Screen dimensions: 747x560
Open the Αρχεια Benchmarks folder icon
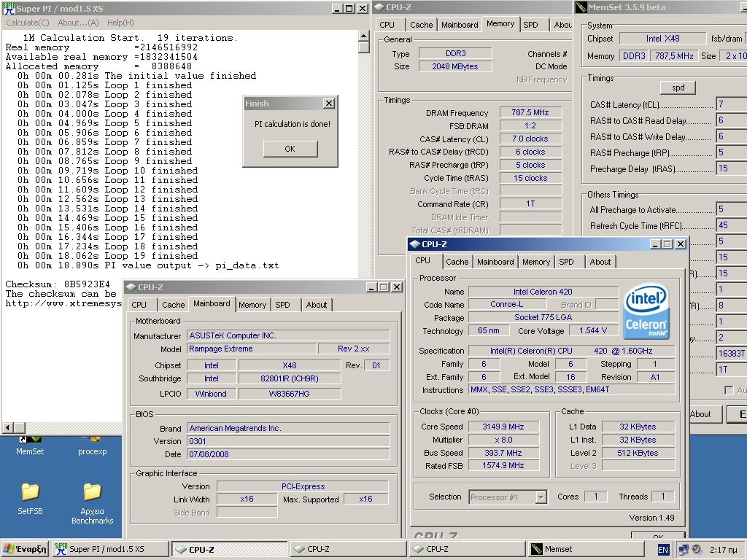pyautogui.click(x=93, y=503)
